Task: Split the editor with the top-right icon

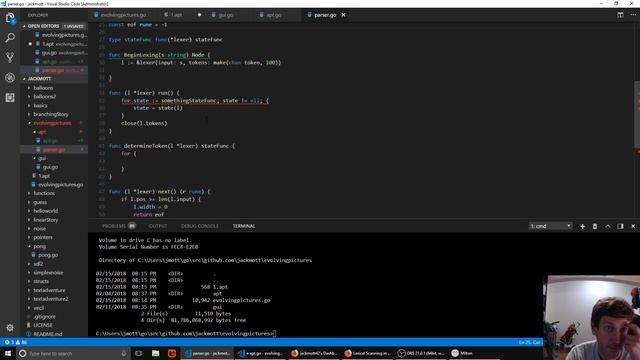Action: point(620,15)
